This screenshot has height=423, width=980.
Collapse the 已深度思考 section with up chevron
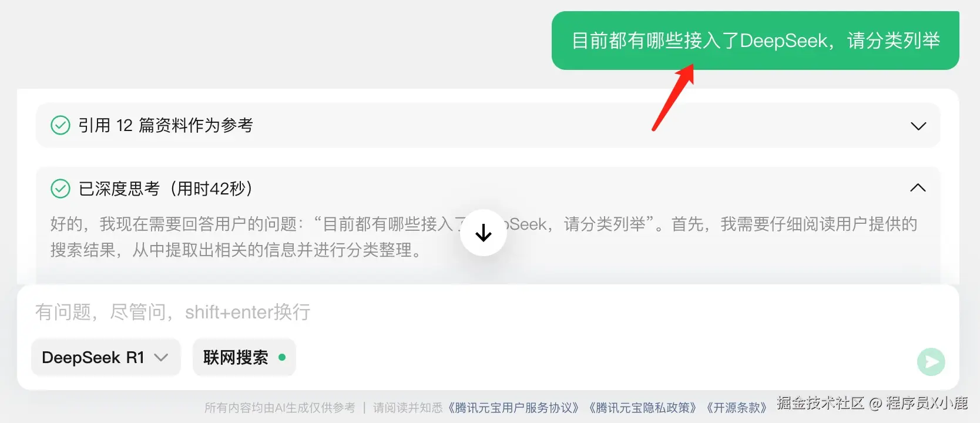(918, 188)
